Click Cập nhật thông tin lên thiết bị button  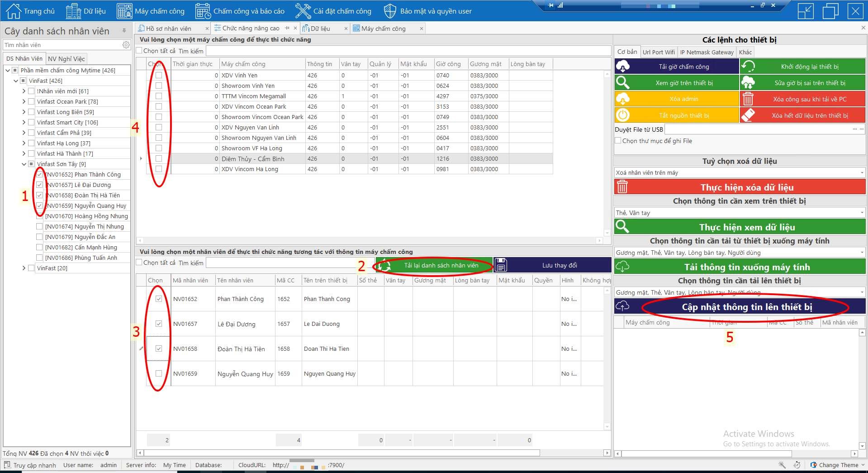(x=746, y=307)
